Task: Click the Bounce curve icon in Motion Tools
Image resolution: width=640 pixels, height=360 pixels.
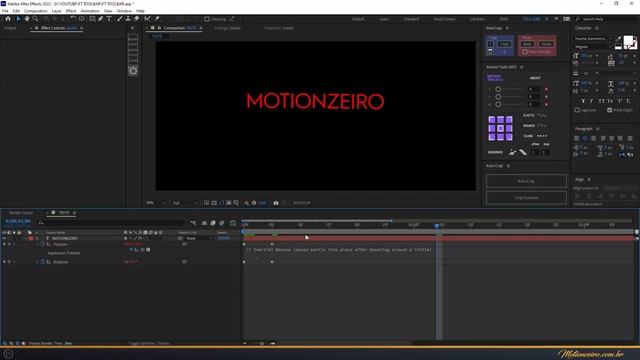Action: pyautogui.click(x=542, y=126)
